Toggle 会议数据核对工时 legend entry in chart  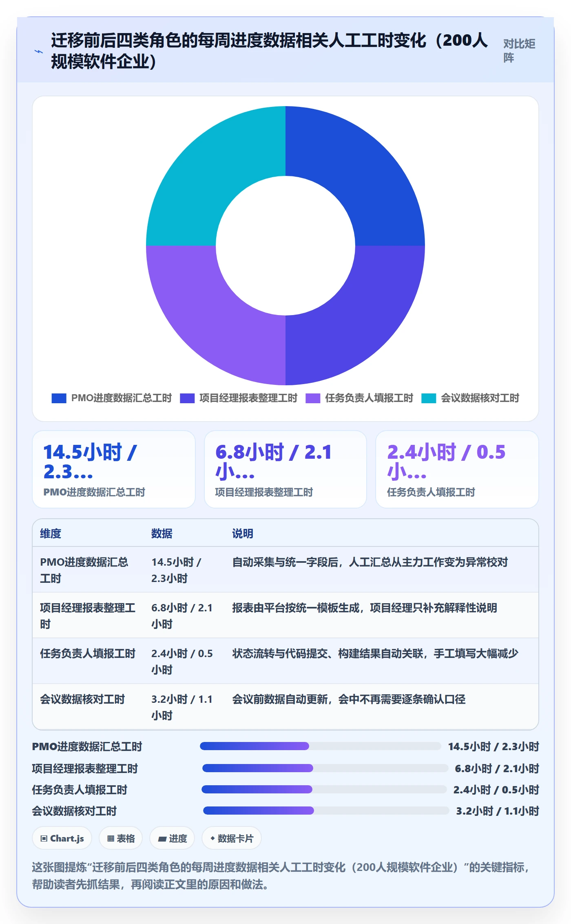[x=470, y=398]
